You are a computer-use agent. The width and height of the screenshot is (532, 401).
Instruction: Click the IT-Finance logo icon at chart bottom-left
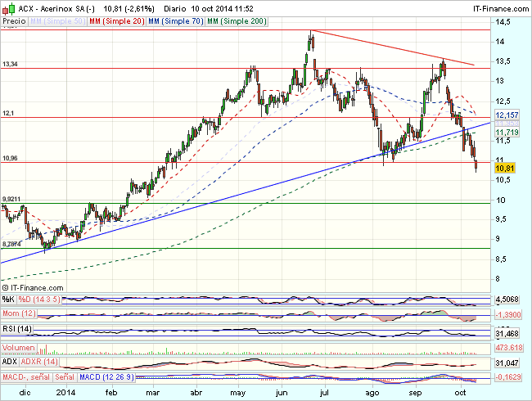coord(6,288)
